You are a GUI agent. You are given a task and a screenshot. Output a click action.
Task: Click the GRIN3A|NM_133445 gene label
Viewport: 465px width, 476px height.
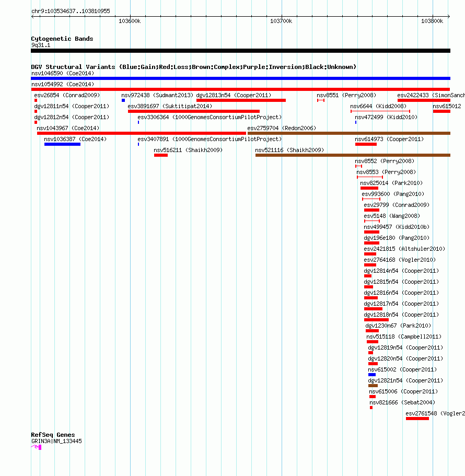56,441
